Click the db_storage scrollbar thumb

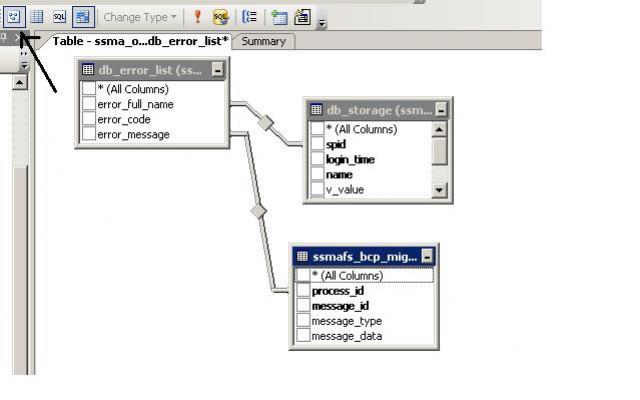pos(439,151)
